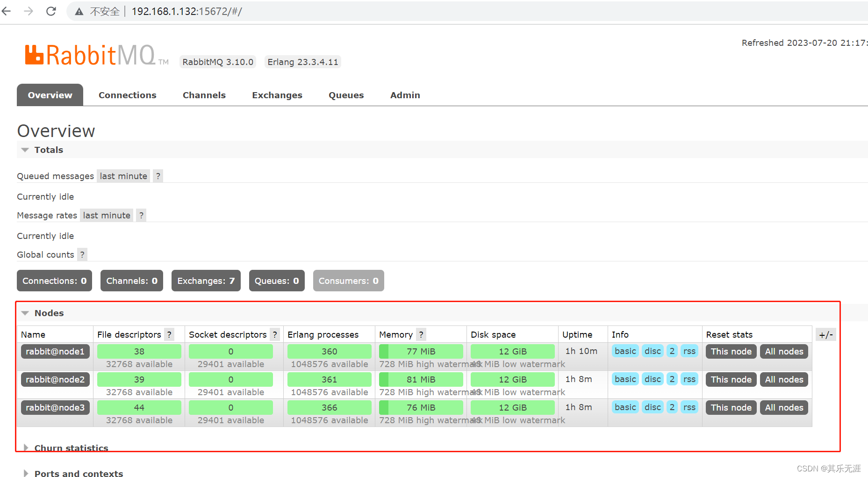Click the Consumers: 0 button
The width and height of the screenshot is (868, 477).
[x=349, y=281]
